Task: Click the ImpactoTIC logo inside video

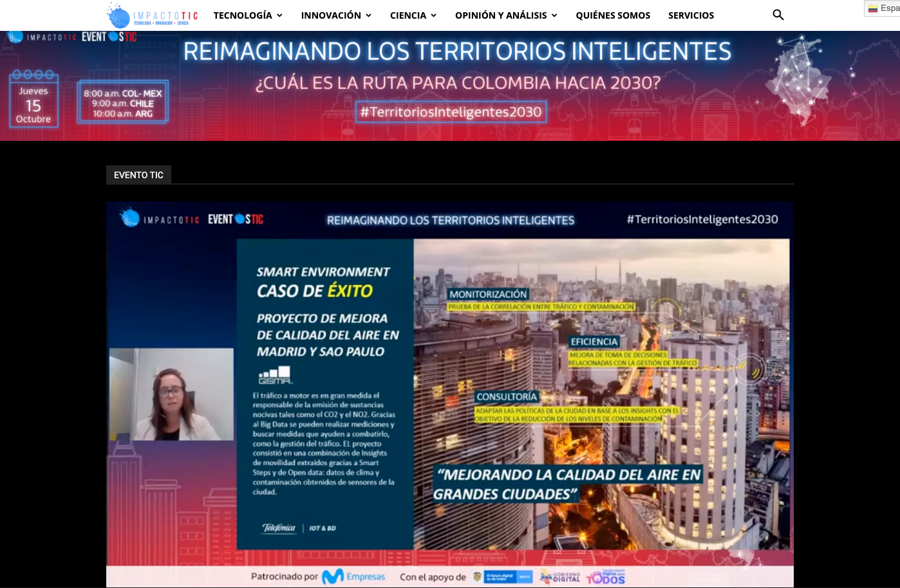Action: (160, 219)
